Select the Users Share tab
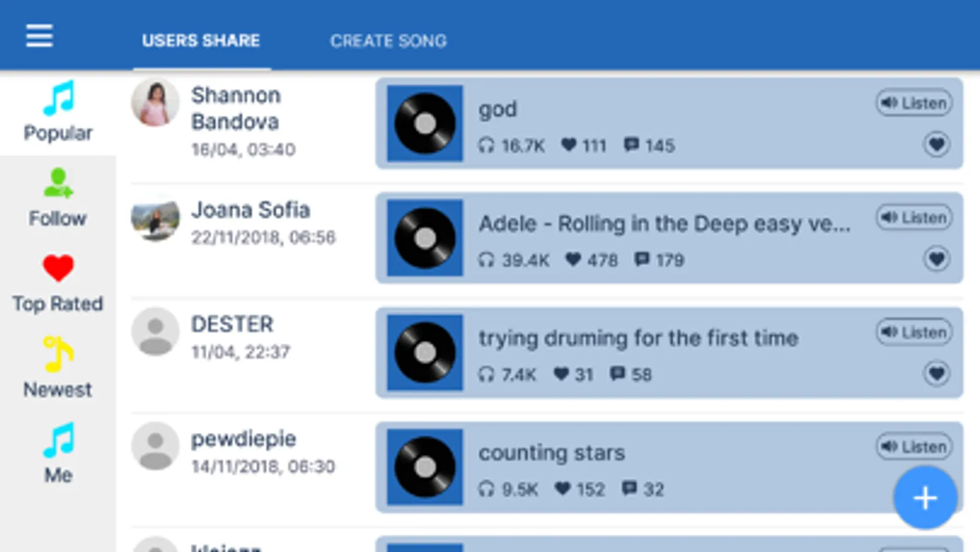This screenshot has height=552, width=980. tap(201, 40)
